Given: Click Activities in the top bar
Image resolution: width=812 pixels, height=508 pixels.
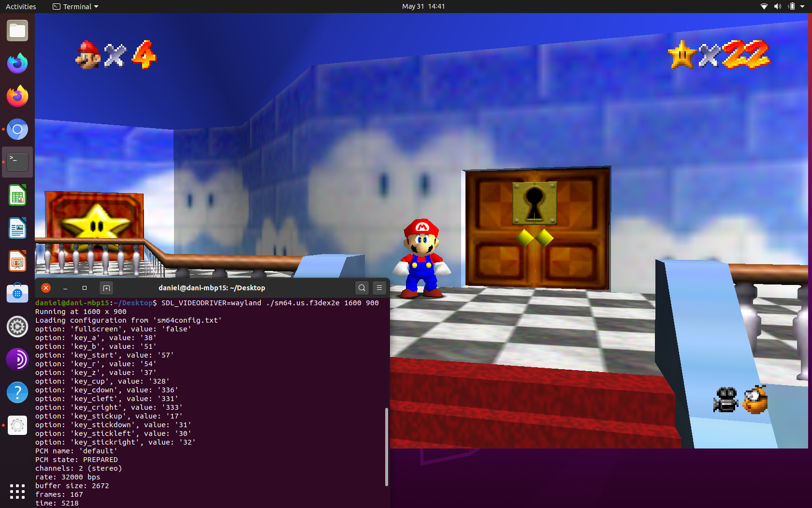Looking at the screenshot, I should click(x=20, y=6).
